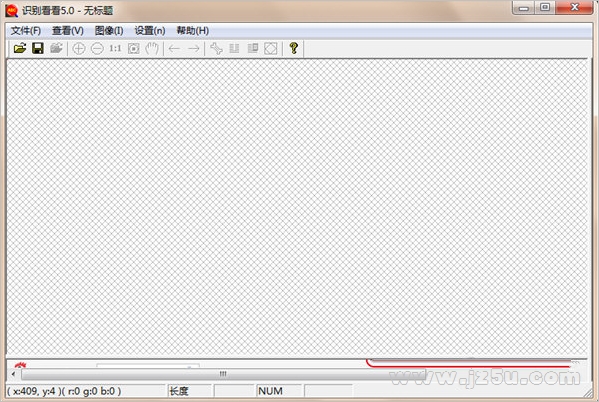Set zoom to 1:1 actual size
Screen dimensions: 599x402
click(x=115, y=49)
